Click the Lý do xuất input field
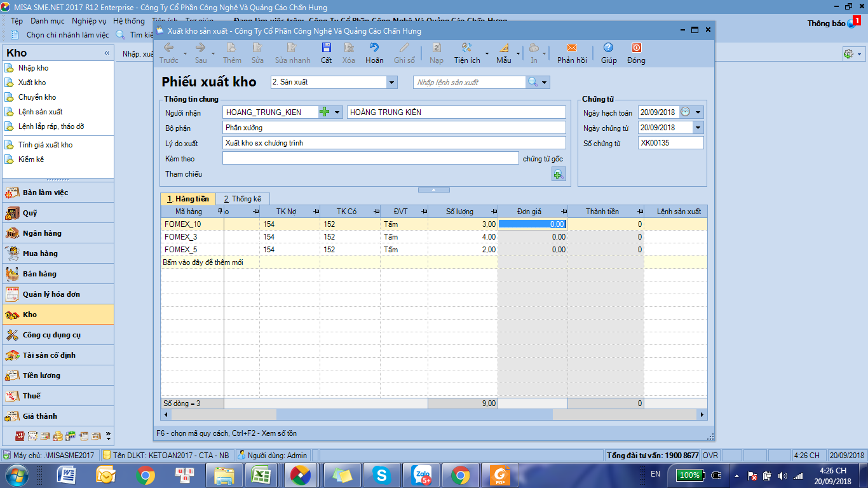868x488 pixels. (x=394, y=143)
